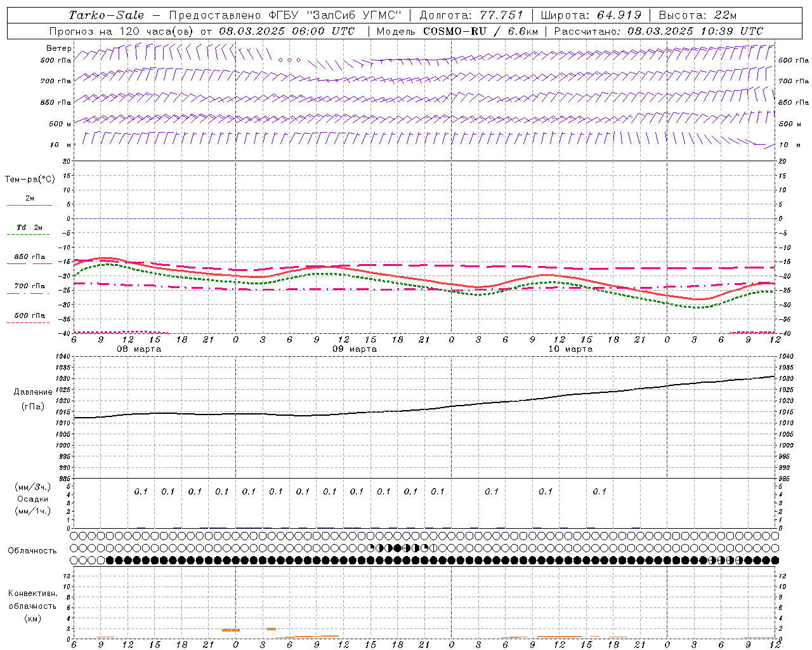
Task: Click the Осадки precipitation label
Action: [x=33, y=499]
